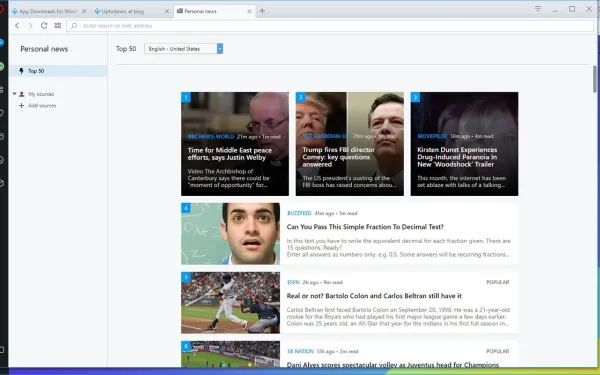Close the Uptodown, el blog tab
Image resolution: width=600 pixels, height=375 pixels.
167,11
